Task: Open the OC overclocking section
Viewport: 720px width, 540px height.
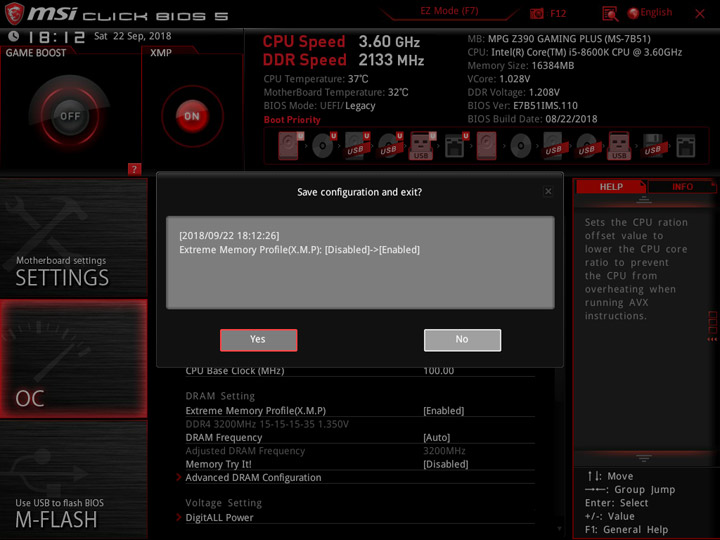Action: [73, 359]
